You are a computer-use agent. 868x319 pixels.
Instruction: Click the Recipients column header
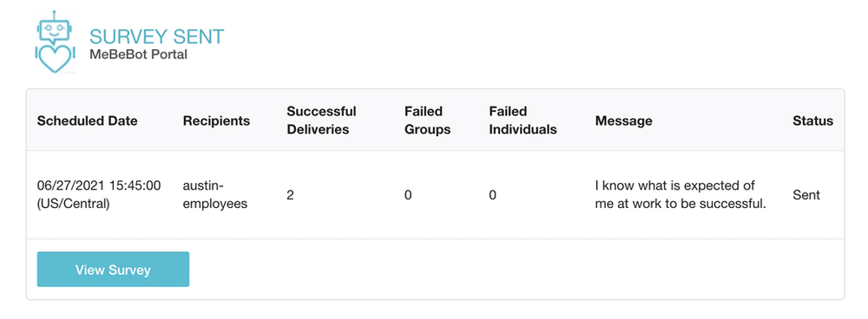[x=216, y=120]
